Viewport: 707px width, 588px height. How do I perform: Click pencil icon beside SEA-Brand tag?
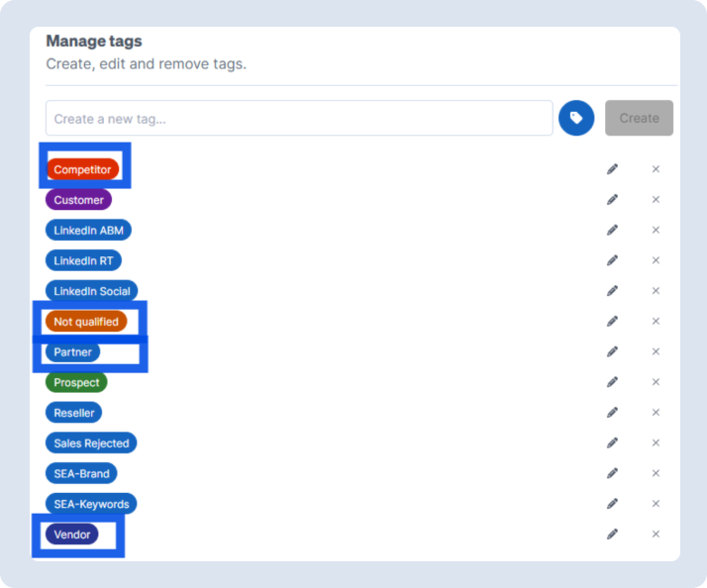coord(612,473)
